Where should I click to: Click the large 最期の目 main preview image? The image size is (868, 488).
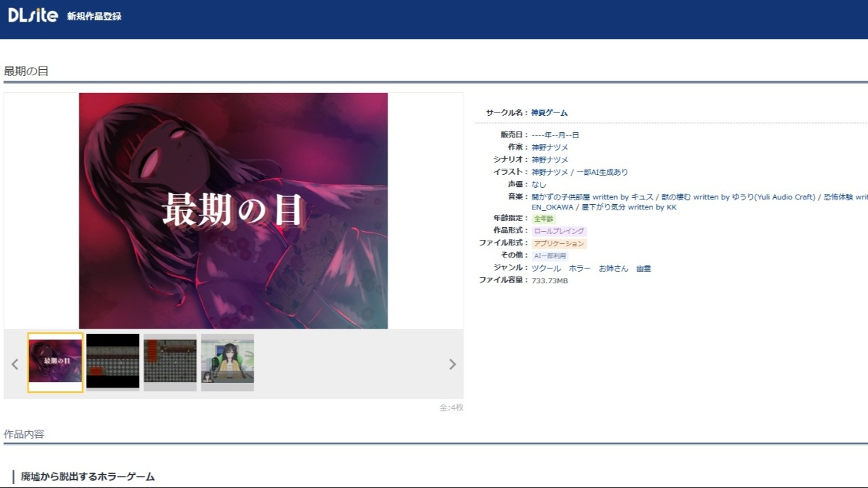point(233,211)
